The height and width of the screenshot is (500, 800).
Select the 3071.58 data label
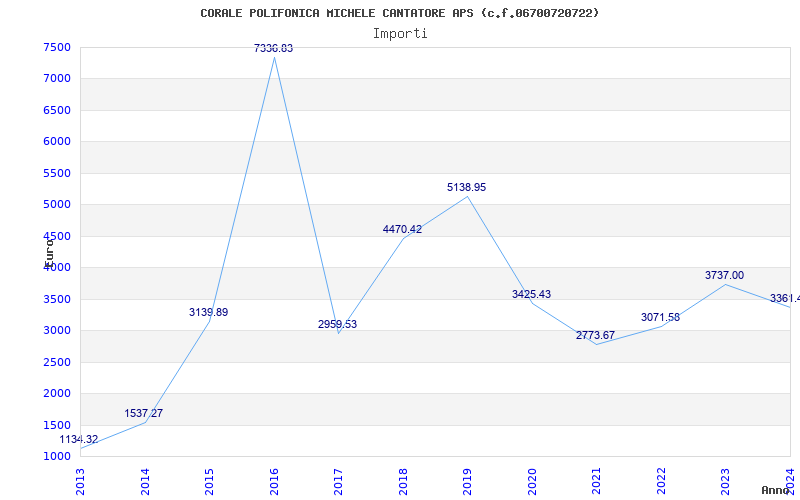click(x=660, y=317)
